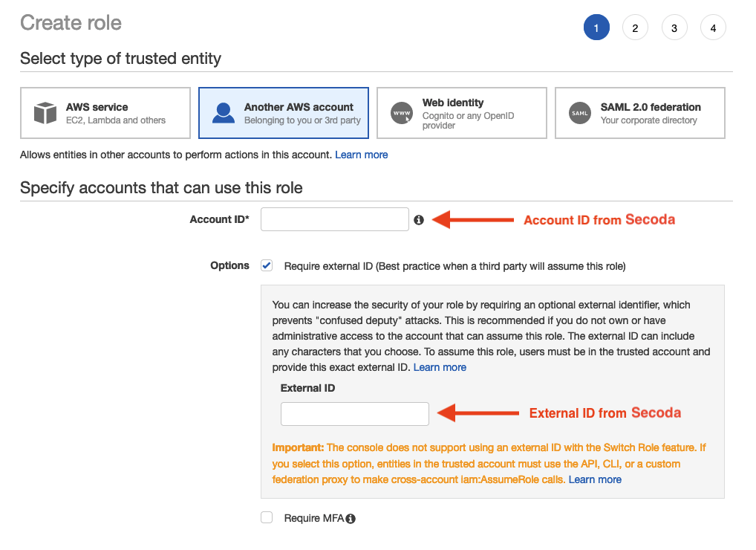This screenshot has width=756, height=550.
Task: Click the SAML 2.0 federation badge icon
Action: 580,113
